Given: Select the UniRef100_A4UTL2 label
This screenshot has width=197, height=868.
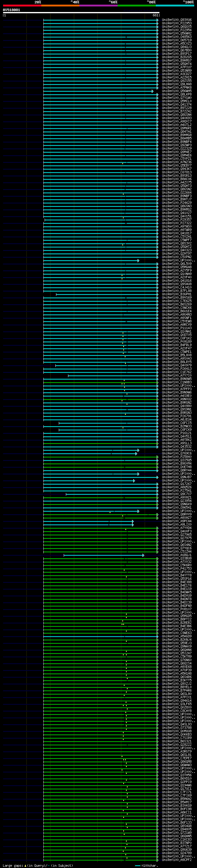Looking at the screenshot, I should 177,125.
